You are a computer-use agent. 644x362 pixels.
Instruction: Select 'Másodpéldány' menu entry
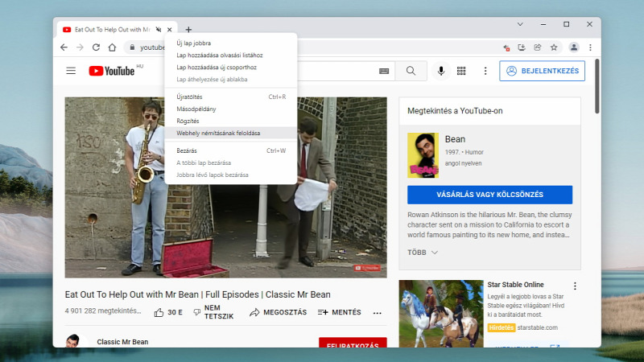pos(231,109)
